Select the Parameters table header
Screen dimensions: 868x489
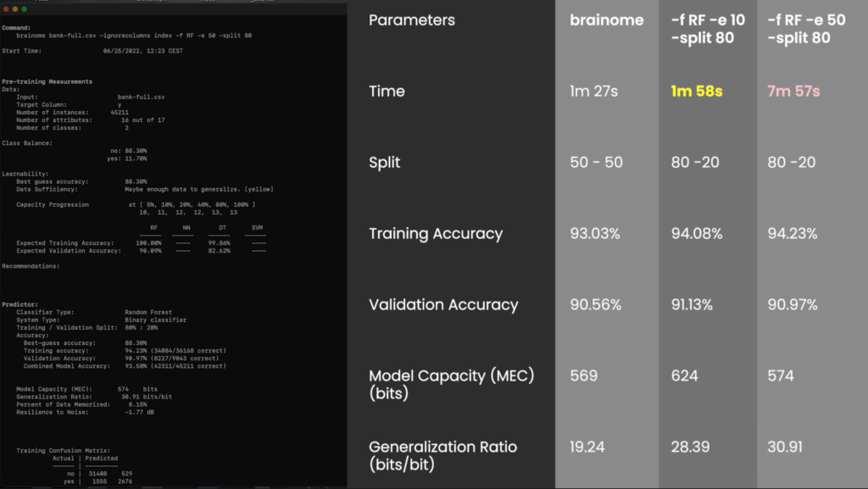pyautogui.click(x=412, y=20)
